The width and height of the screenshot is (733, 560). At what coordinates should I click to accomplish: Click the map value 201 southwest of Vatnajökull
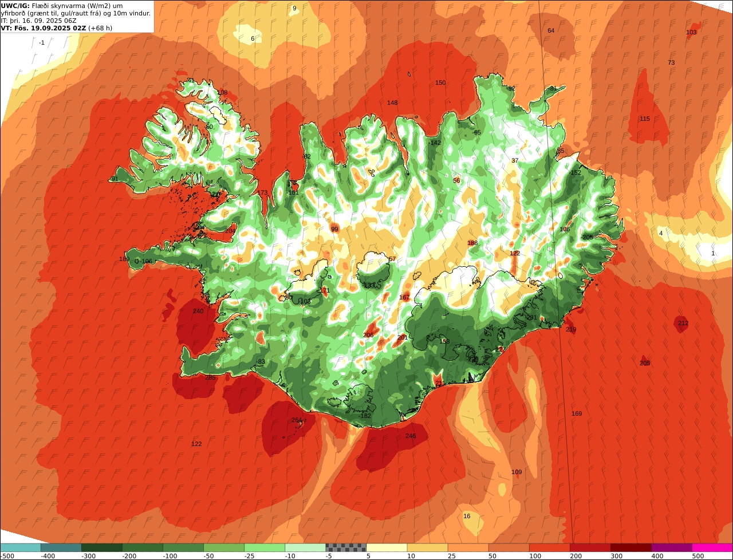[x=403, y=338]
